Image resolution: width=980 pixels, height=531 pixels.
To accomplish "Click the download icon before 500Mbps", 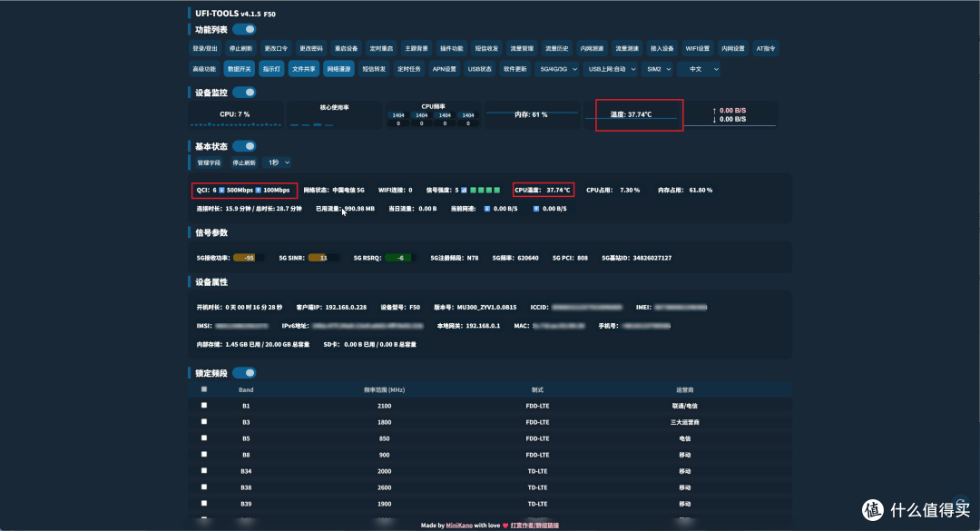I will (x=221, y=190).
